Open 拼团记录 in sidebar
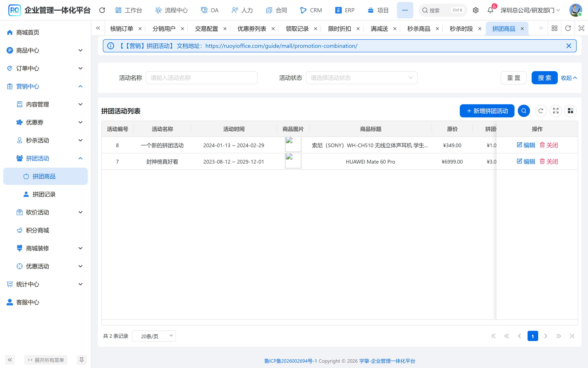Image resolution: width=588 pixels, height=368 pixels. click(x=46, y=194)
